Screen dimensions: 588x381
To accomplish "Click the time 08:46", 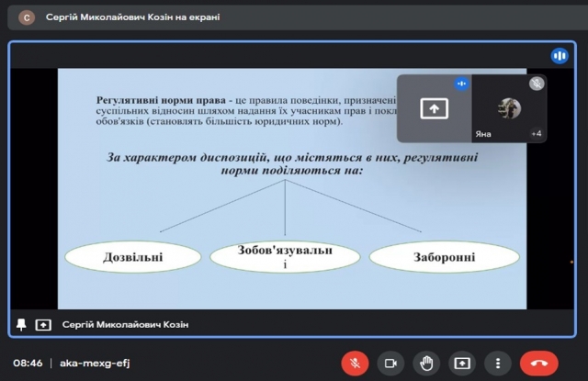I will pos(28,363).
